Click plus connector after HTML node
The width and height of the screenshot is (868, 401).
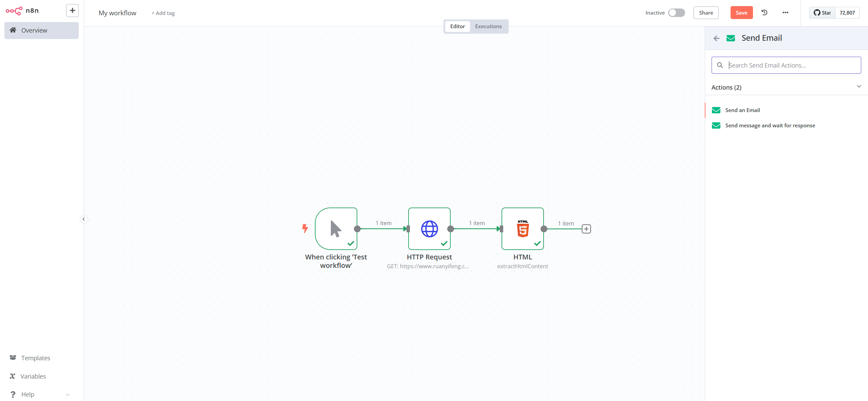[x=586, y=229]
